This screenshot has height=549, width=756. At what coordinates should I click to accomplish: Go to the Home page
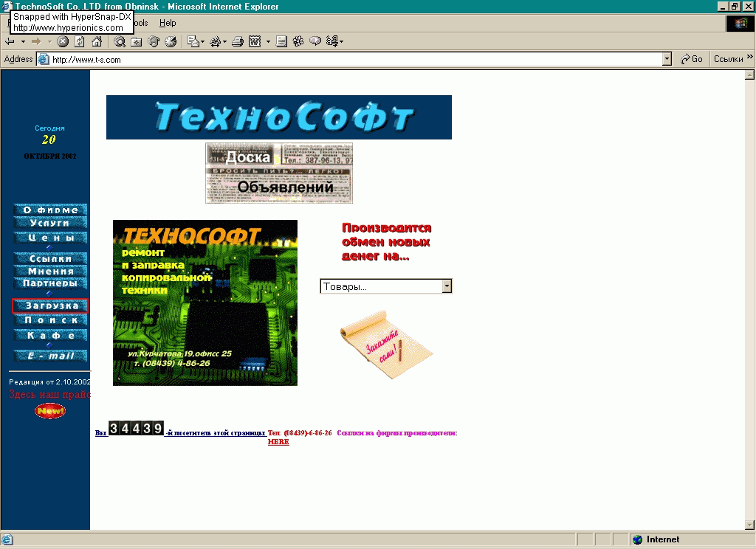(97, 41)
